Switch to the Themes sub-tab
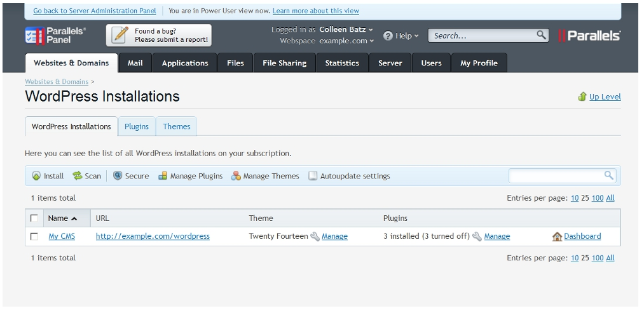This screenshot has width=644, height=313. coord(177,126)
